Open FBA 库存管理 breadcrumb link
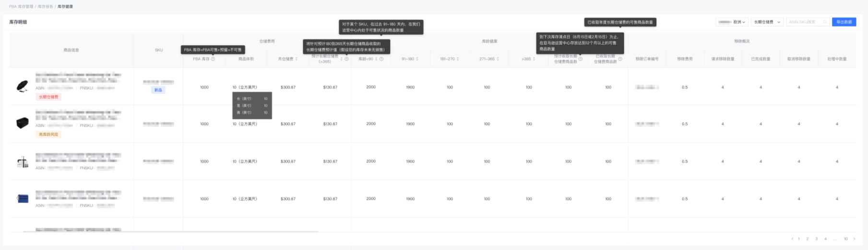 (x=21, y=7)
